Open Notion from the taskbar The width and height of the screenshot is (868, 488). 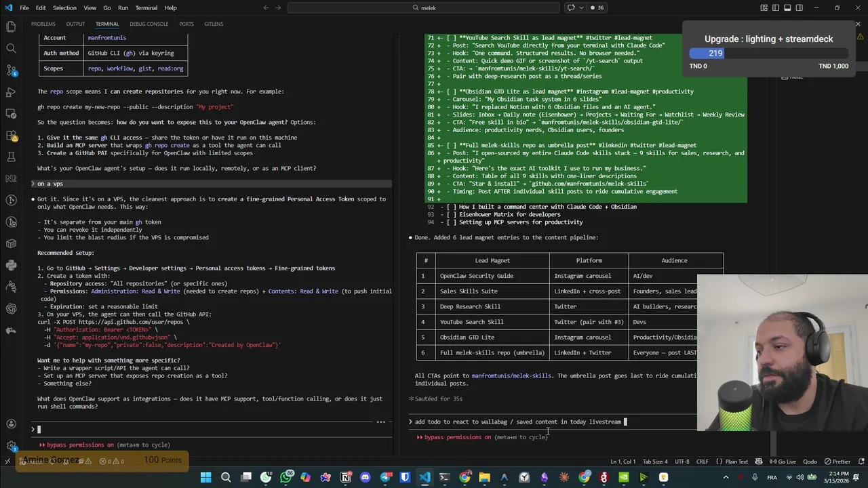tap(345, 477)
